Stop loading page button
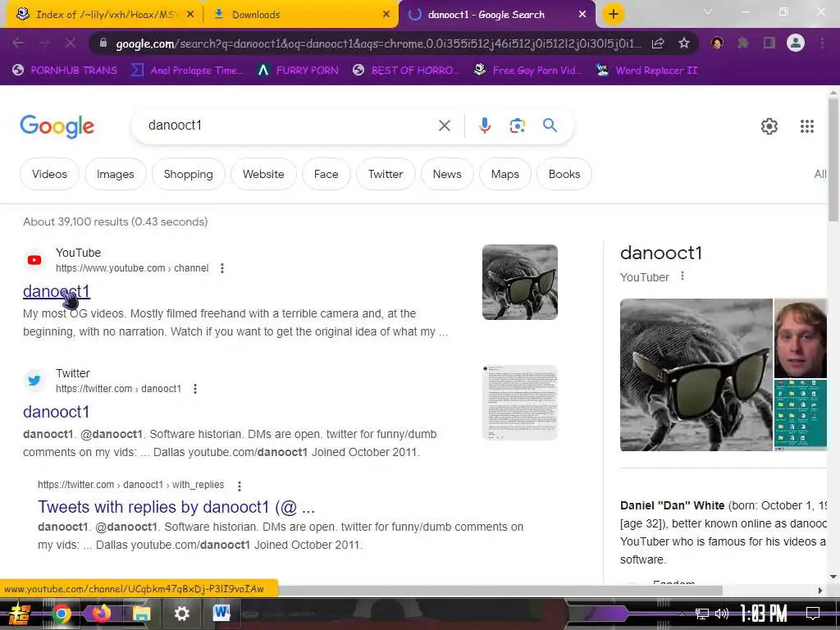 tap(71, 43)
